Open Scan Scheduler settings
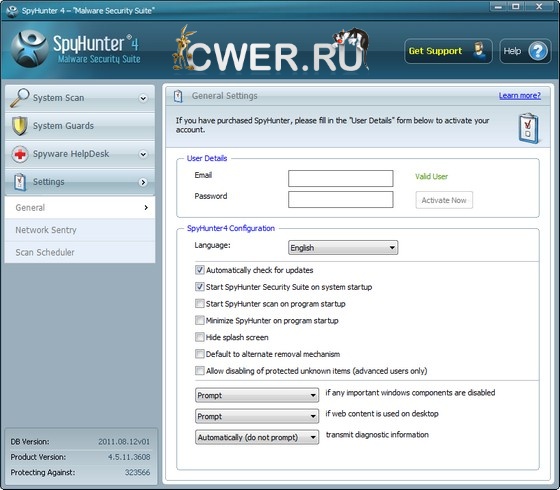This screenshot has width=560, height=490. (x=80, y=252)
